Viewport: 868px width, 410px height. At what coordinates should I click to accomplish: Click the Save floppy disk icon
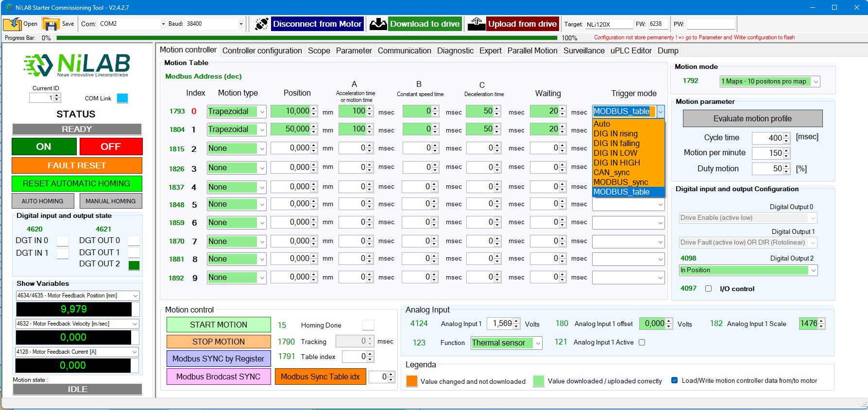[x=51, y=24]
